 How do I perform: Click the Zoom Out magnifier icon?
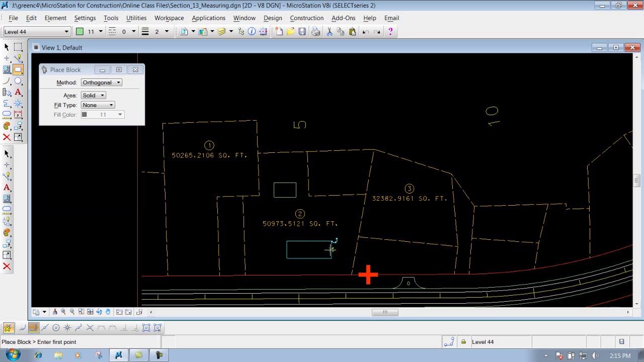pos(72,312)
